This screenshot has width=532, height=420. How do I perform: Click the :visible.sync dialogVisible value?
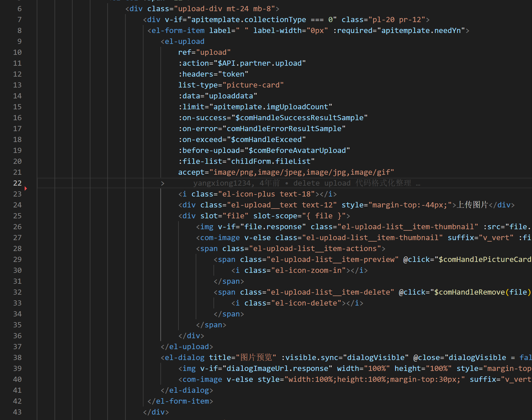tap(376, 357)
